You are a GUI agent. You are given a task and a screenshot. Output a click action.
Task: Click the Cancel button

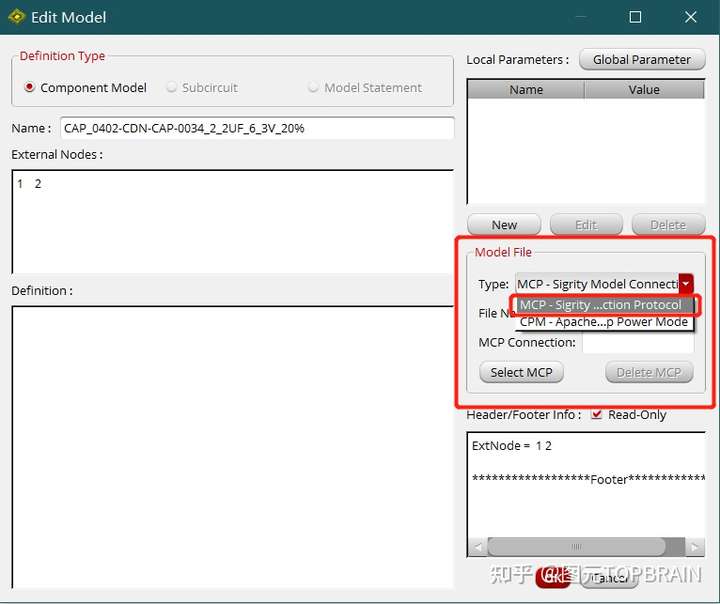click(609, 577)
